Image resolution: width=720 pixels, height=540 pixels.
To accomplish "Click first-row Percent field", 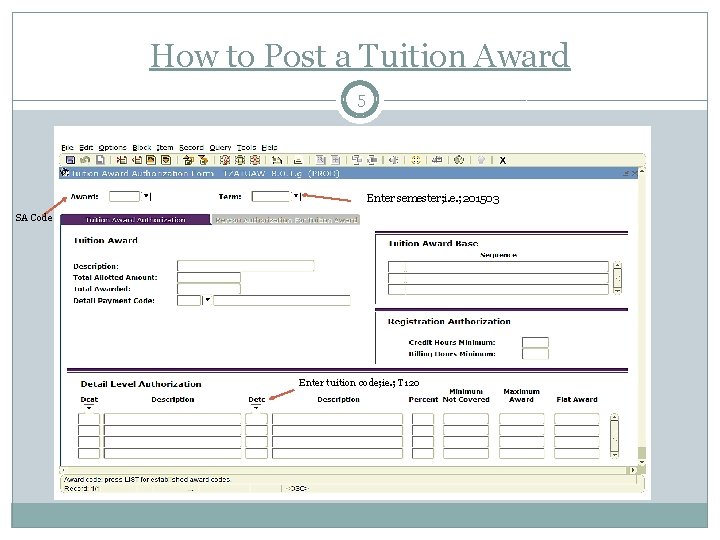I will click(x=423, y=419).
